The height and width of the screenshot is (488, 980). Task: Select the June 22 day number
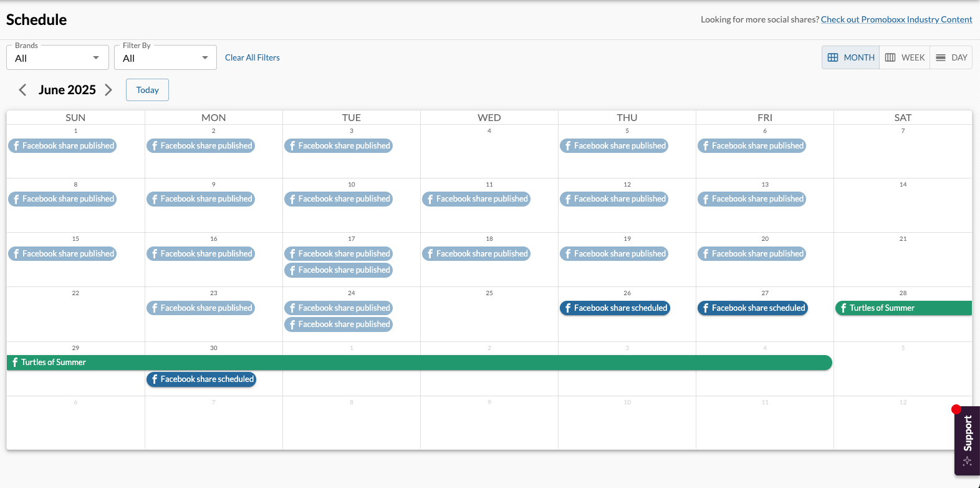[75, 293]
